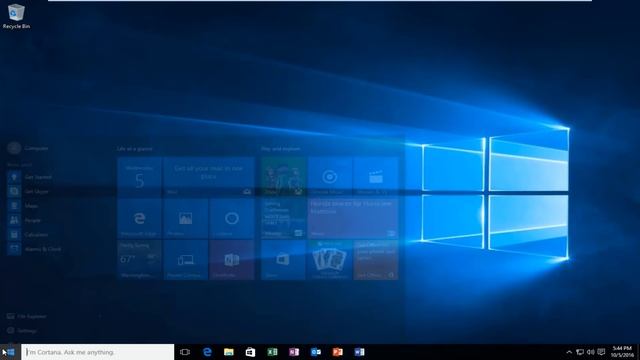Open the Recycle Bin desktop icon
640x360 pixels.
16,16
